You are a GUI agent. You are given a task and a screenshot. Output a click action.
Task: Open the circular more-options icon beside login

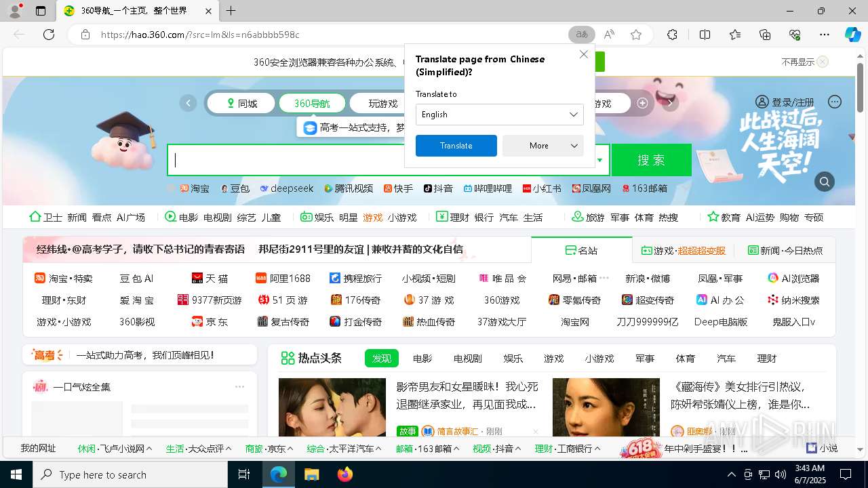(x=835, y=102)
